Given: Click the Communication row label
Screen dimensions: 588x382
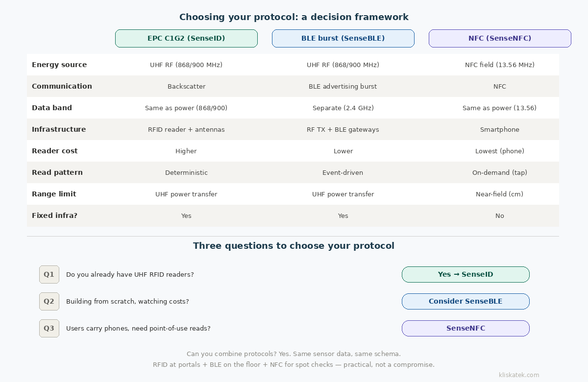Looking at the screenshot, I should [x=62, y=86].
